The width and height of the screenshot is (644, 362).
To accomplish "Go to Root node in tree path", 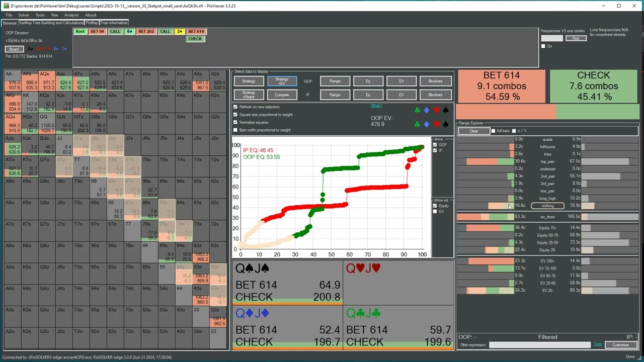I will [x=80, y=32].
